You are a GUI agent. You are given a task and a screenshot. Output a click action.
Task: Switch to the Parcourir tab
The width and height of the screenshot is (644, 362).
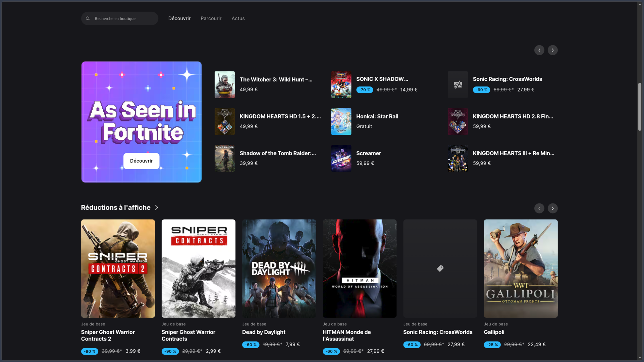tap(211, 18)
